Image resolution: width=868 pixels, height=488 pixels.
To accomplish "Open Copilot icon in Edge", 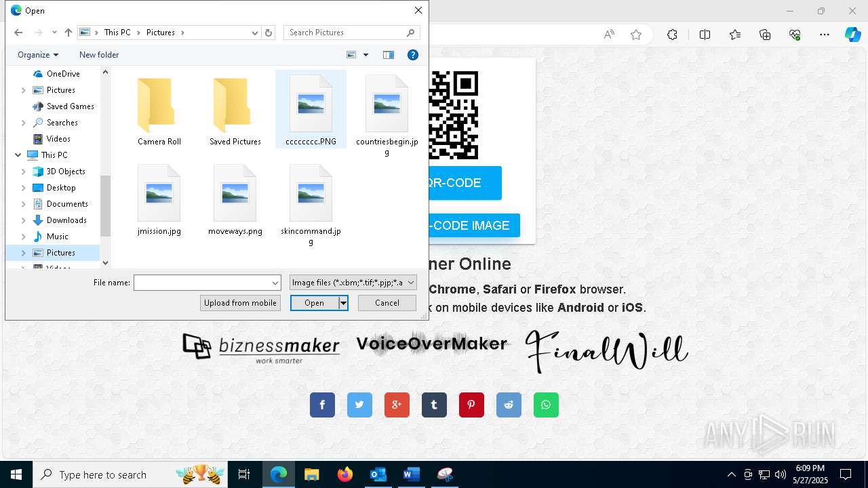I will (x=852, y=35).
